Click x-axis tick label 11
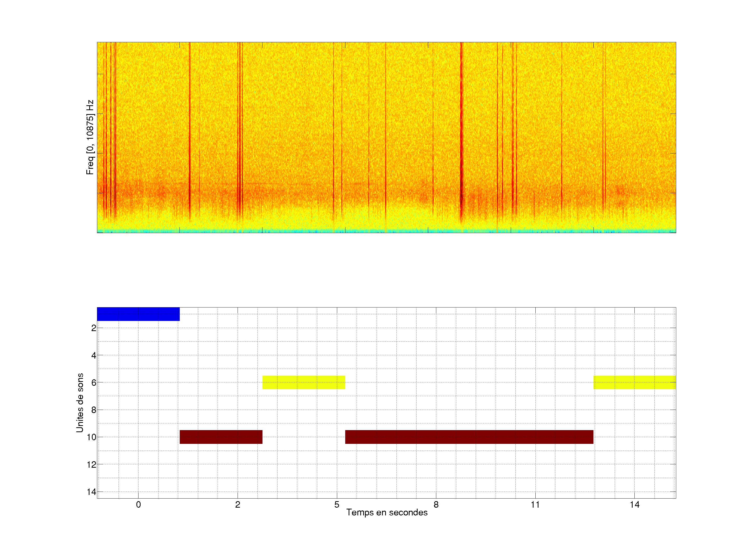Viewport: 747px width, 560px height. pos(535,505)
